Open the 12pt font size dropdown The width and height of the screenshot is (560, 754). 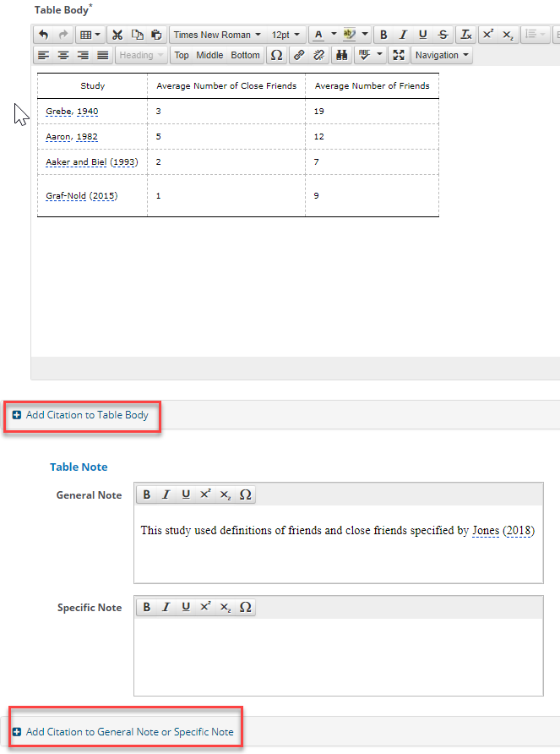(x=285, y=35)
